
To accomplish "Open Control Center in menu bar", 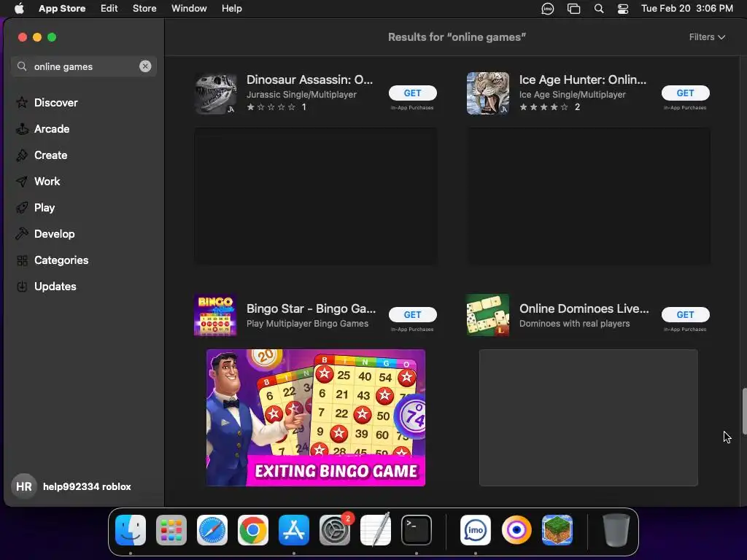I will pyautogui.click(x=623, y=9).
